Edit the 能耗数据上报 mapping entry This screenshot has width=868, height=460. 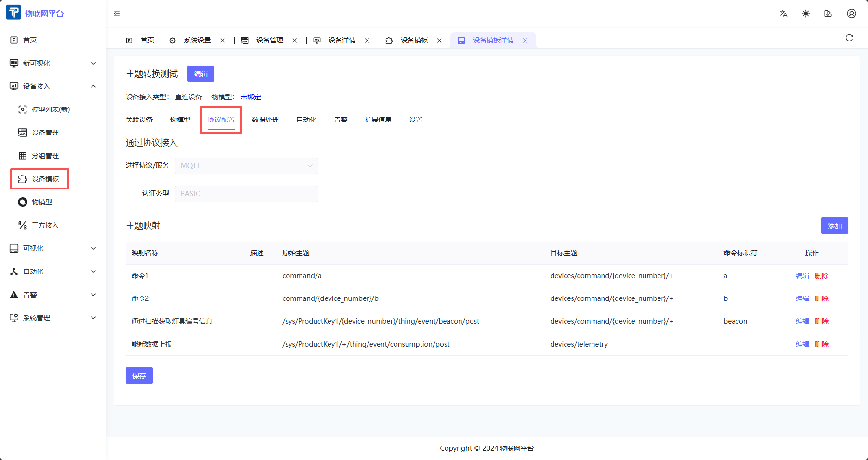802,344
